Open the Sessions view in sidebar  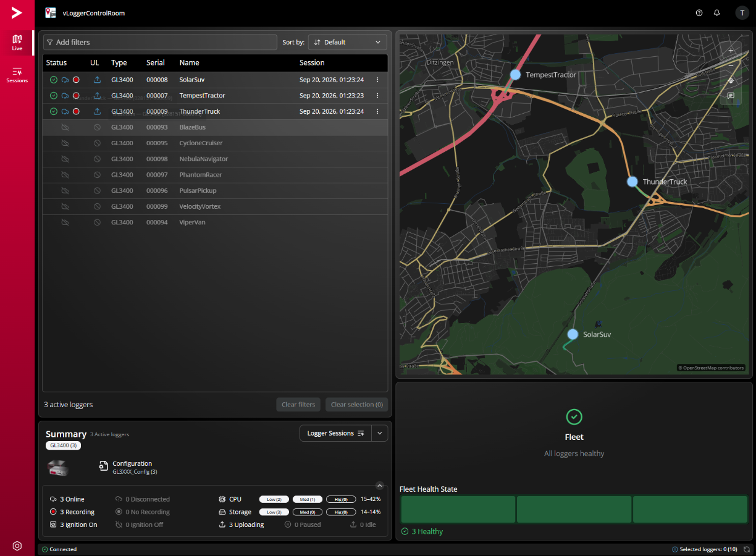click(x=17, y=75)
